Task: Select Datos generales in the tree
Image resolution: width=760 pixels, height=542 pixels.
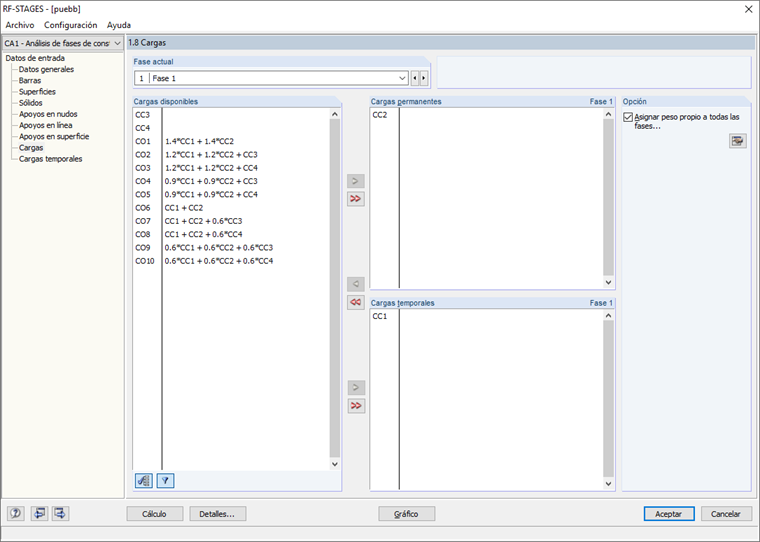Action: click(47, 69)
